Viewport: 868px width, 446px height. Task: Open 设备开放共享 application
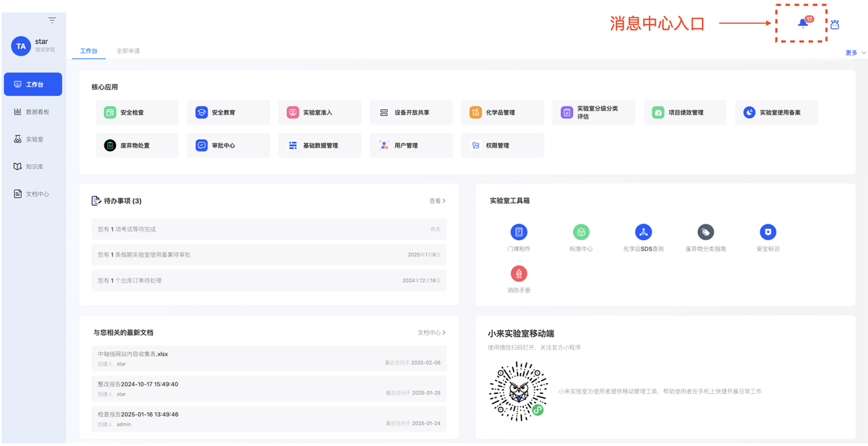coord(411,113)
